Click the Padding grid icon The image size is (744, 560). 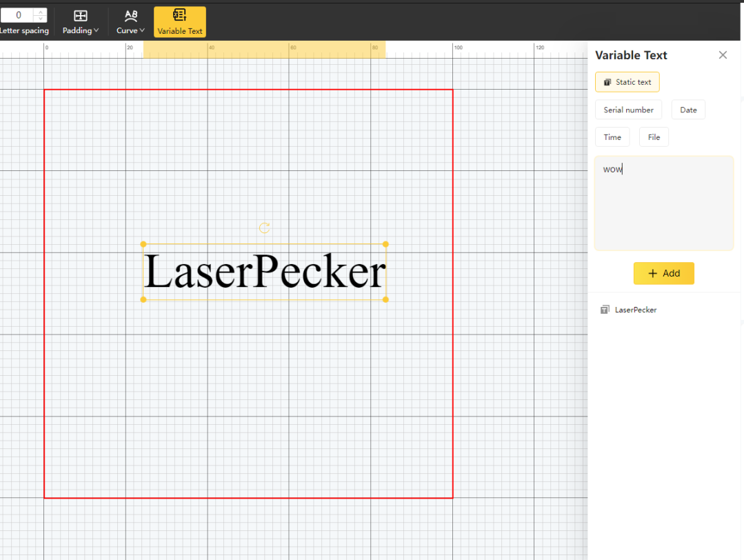pos(81,16)
